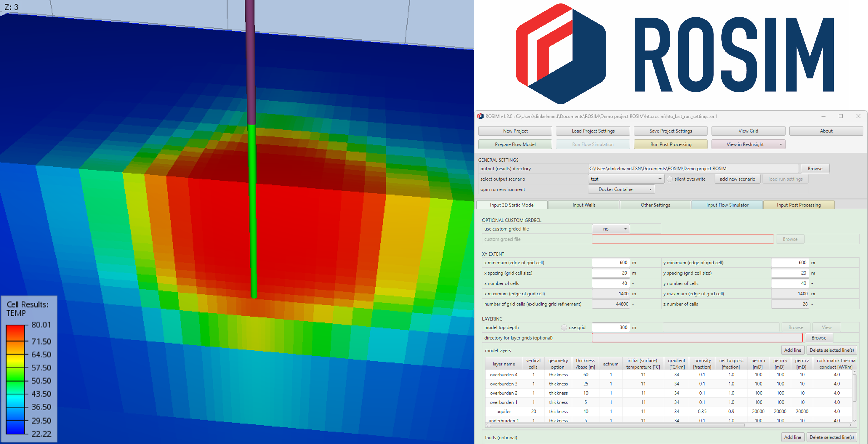The width and height of the screenshot is (868, 444).
Task: Click Add line for model layers
Action: pyautogui.click(x=792, y=350)
